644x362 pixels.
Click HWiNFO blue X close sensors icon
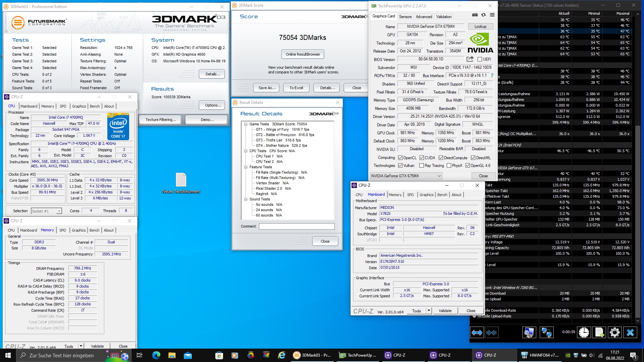tap(630, 333)
